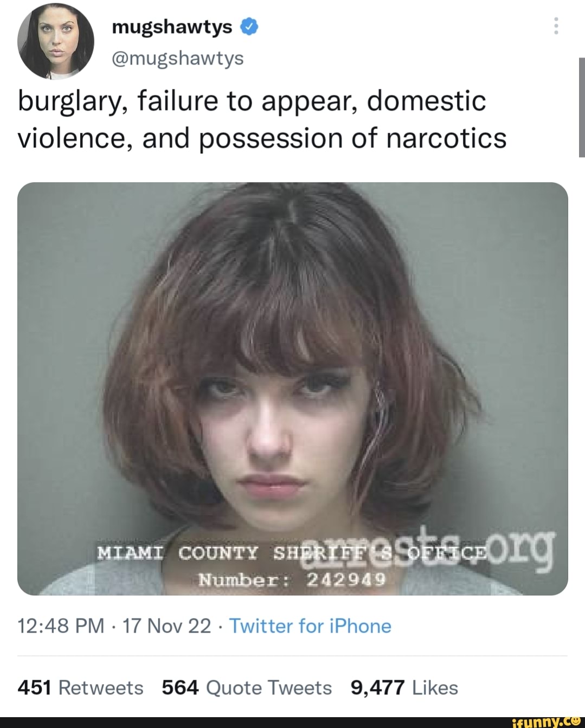The height and width of the screenshot is (728, 585).
Task: Click the 17 Nov 22 date
Action: coord(166,626)
